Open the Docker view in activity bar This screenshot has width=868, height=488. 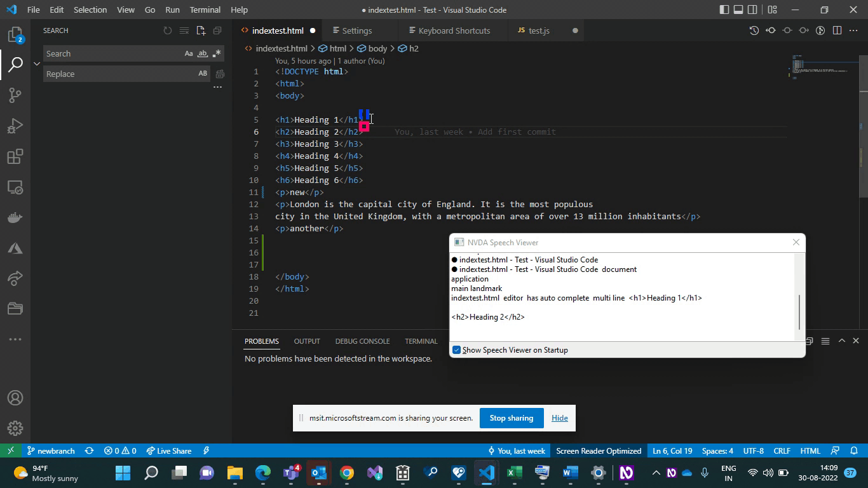click(15, 217)
